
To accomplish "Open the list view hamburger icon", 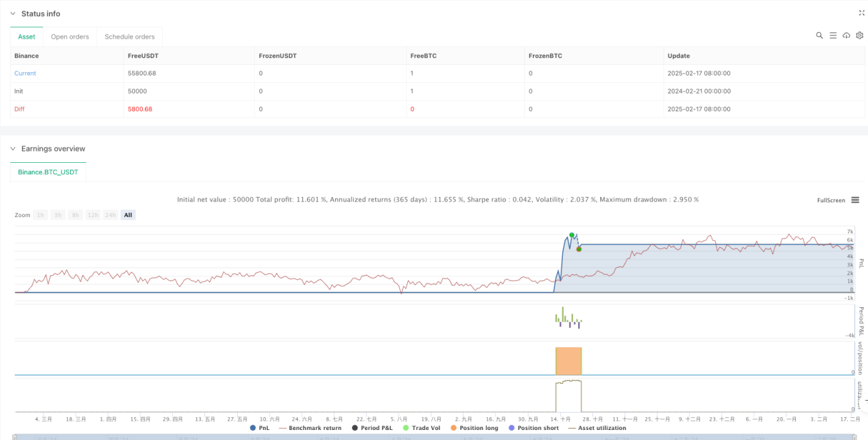I will [x=833, y=35].
